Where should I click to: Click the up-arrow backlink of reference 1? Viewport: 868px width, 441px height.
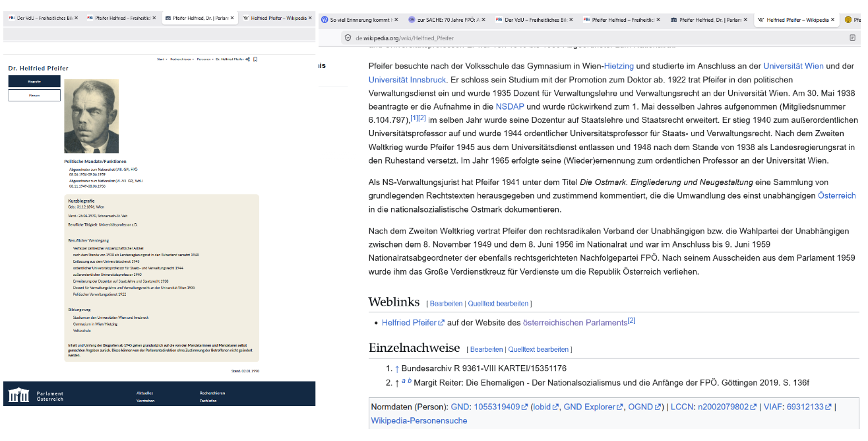coord(397,368)
